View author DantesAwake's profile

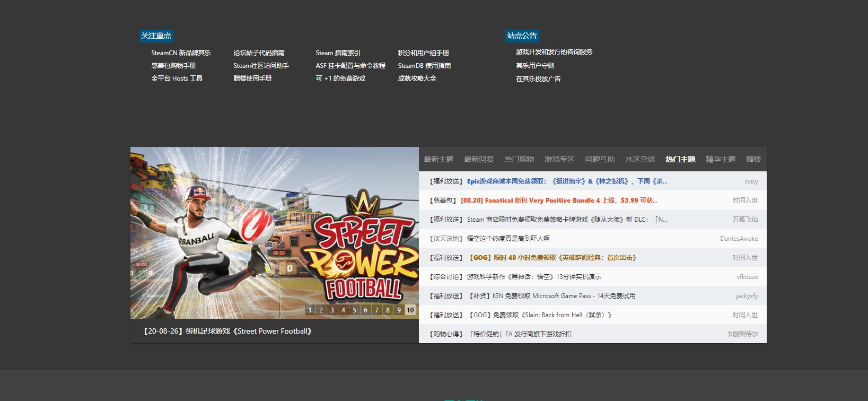click(739, 239)
